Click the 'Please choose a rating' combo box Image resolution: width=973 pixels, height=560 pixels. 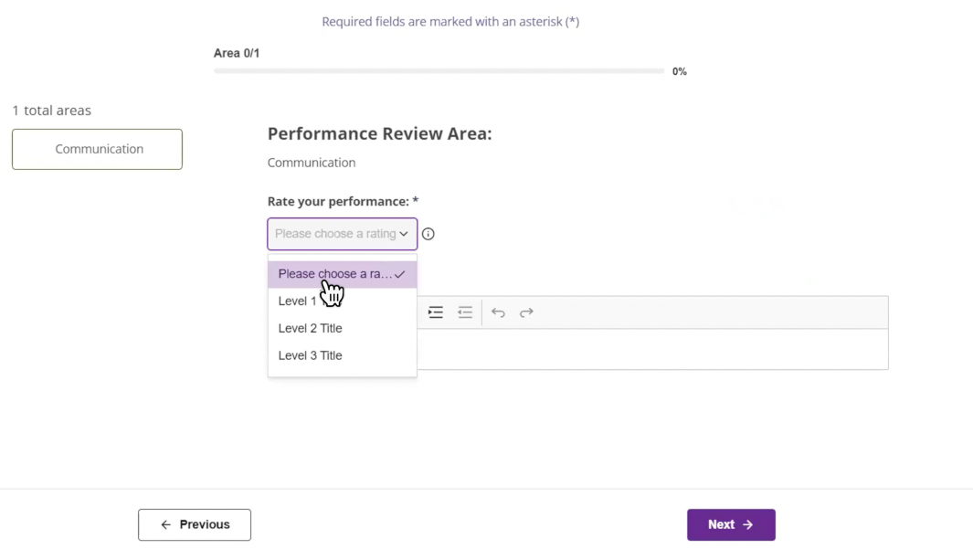tap(335, 234)
